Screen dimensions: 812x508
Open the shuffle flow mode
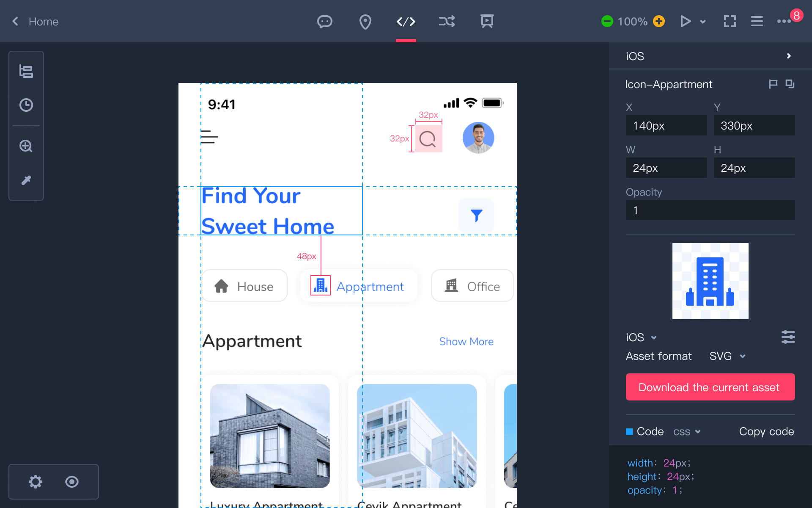[x=447, y=21]
